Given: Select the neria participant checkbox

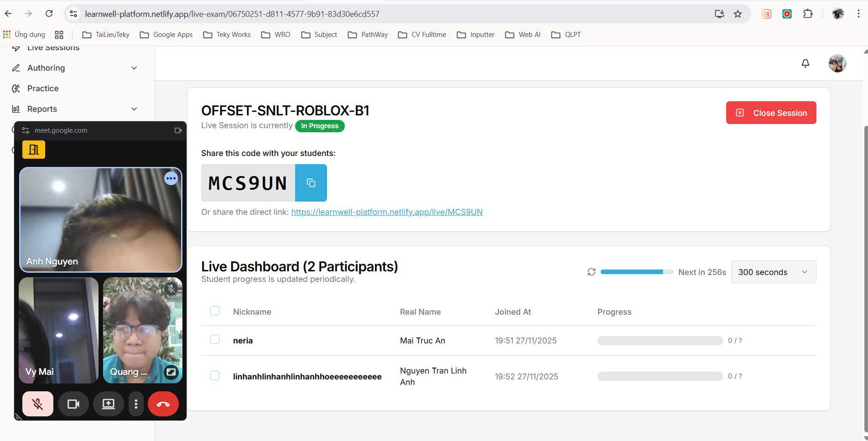Looking at the screenshot, I should [x=215, y=339].
